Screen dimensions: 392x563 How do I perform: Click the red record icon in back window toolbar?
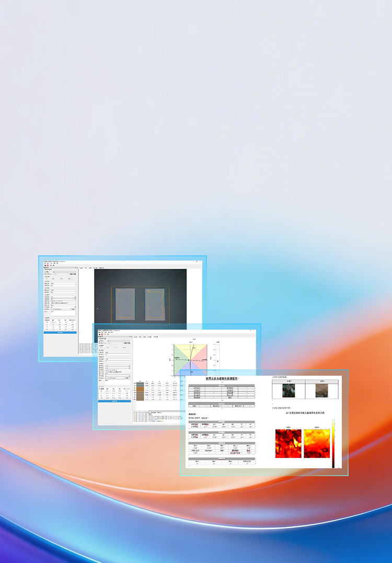point(48,265)
